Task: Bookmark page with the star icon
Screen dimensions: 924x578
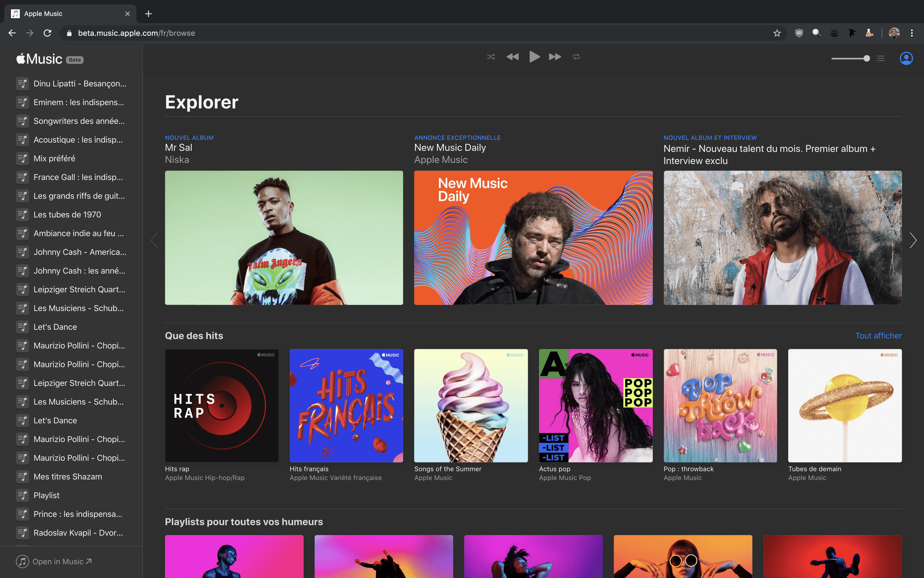Action: click(x=777, y=33)
